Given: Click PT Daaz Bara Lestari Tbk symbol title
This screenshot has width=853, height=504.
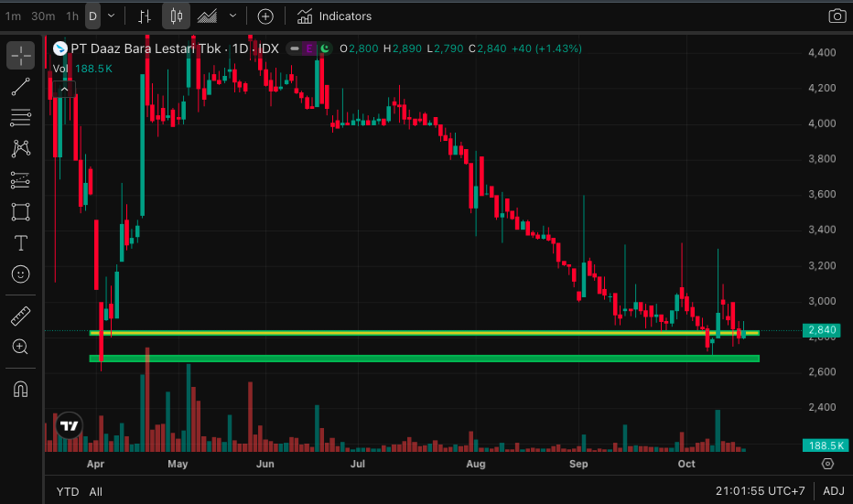Looking at the screenshot, I should [175, 48].
